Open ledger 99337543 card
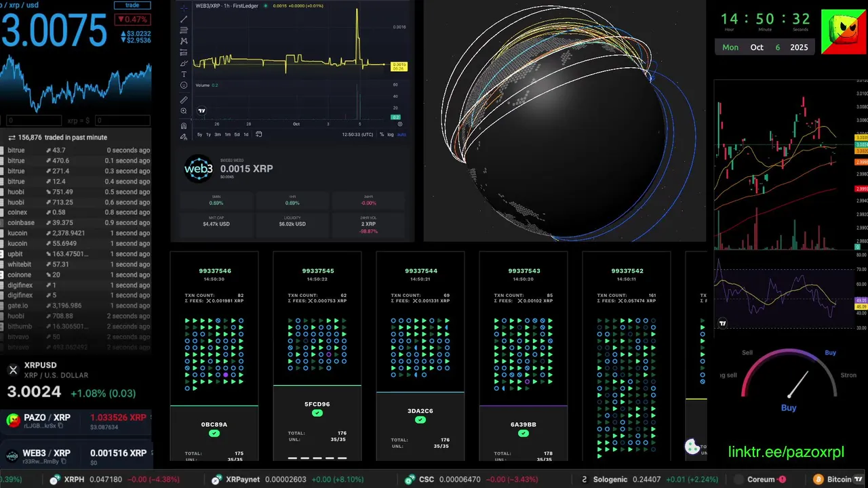This screenshot has width=868, height=488. click(524, 357)
